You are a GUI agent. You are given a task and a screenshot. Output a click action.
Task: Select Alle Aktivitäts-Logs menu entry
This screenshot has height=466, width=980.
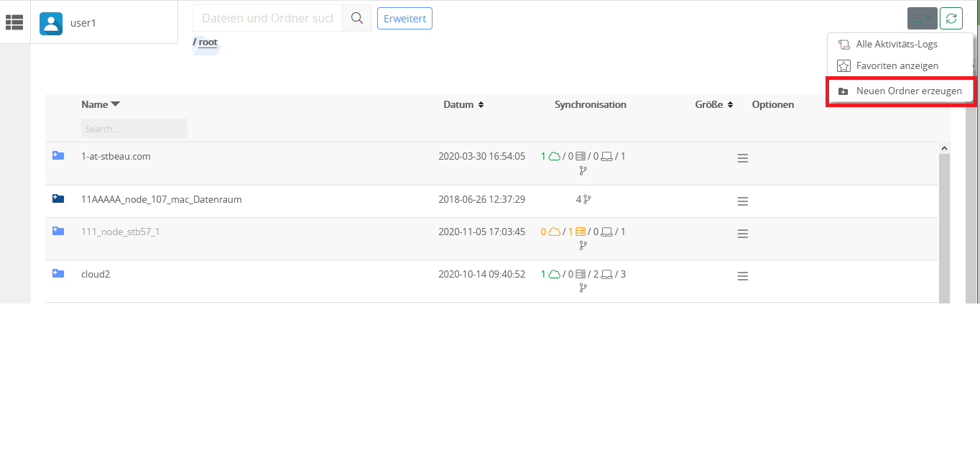coord(897,44)
